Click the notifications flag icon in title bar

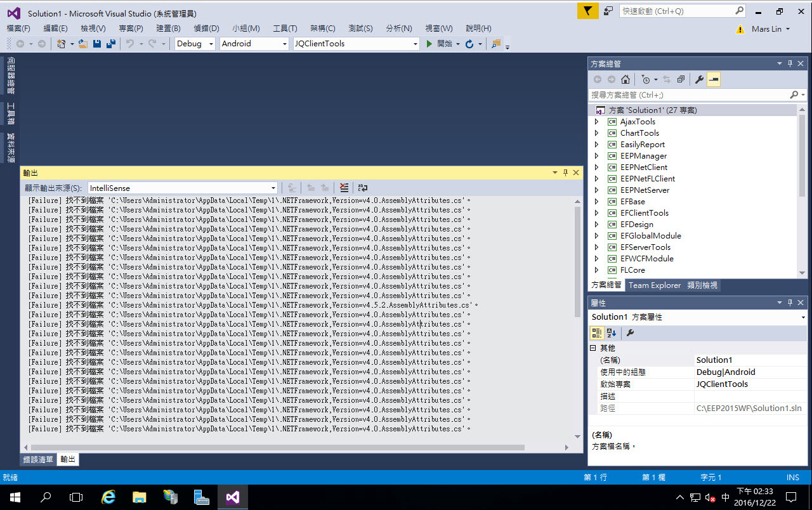tap(587, 11)
